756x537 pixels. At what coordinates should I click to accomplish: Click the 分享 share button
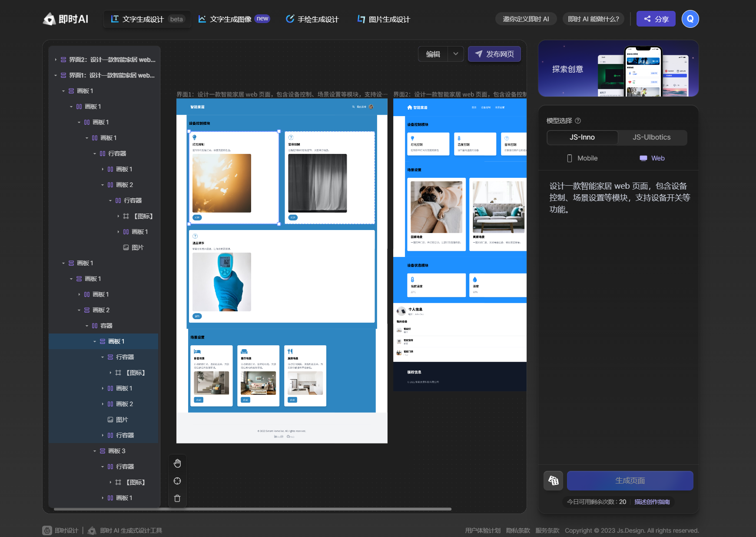coord(656,19)
